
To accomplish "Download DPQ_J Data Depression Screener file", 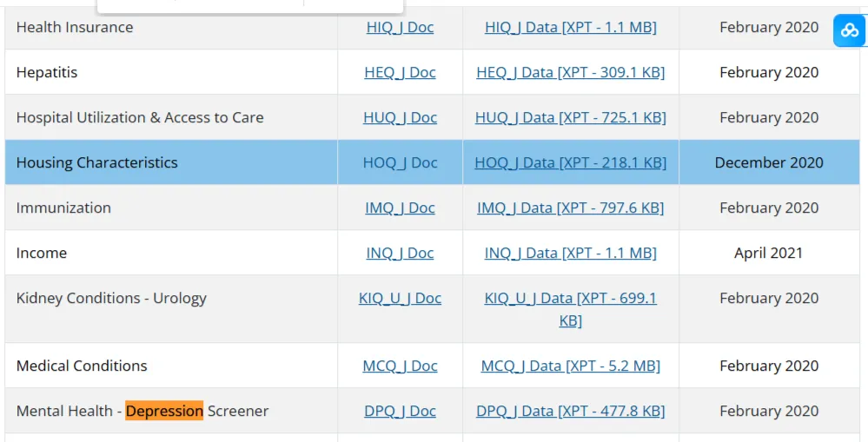I will click(571, 411).
